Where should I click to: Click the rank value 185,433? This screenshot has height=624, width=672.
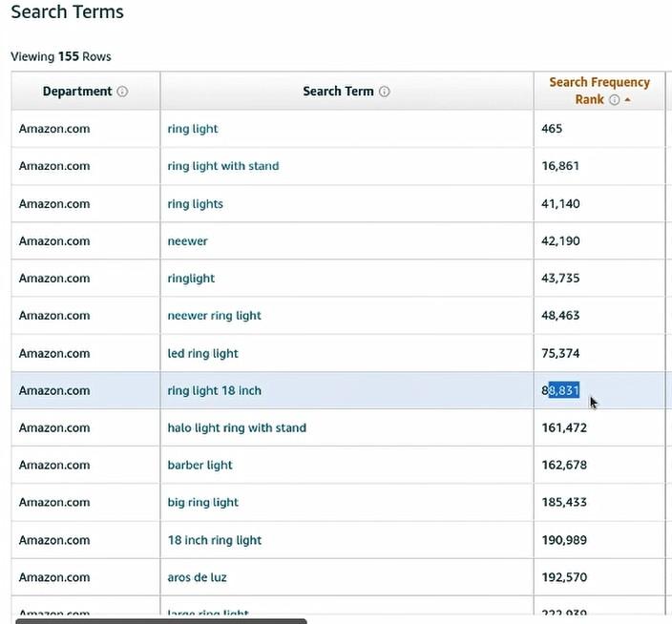pos(564,502)
